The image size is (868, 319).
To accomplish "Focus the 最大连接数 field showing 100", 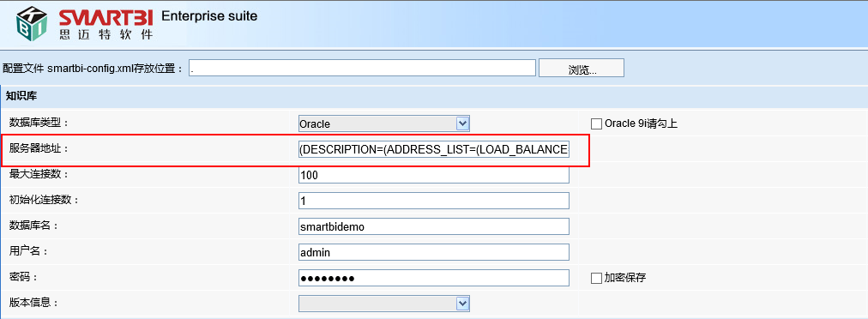I will 433,175.
